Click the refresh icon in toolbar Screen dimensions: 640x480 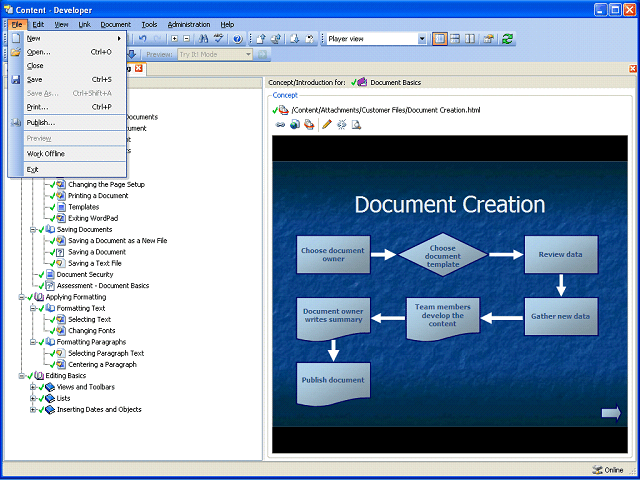[507, 39]
